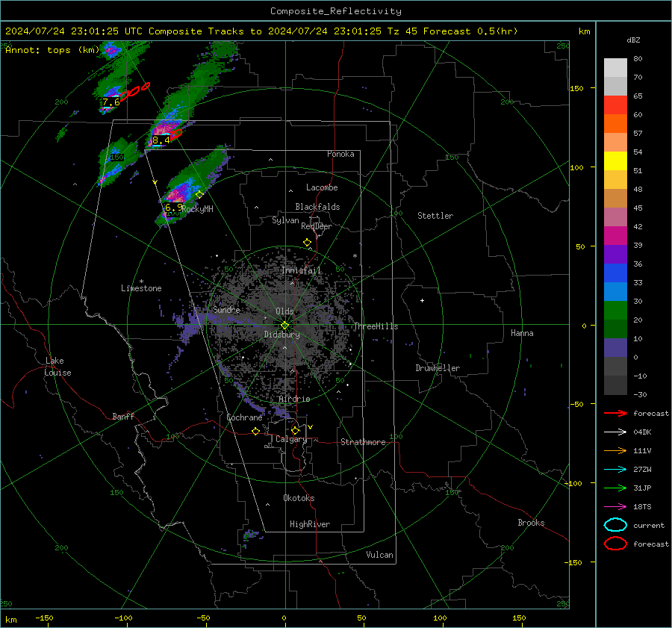Viewport: 672px width, 628px height.
Task: Click the Limestone label
Action: pos(141,288)
